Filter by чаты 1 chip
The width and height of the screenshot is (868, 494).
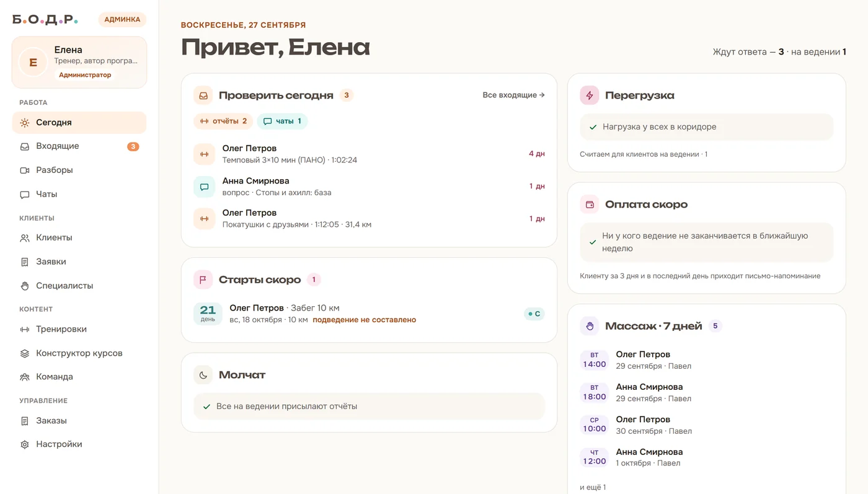tap(282, 121)
